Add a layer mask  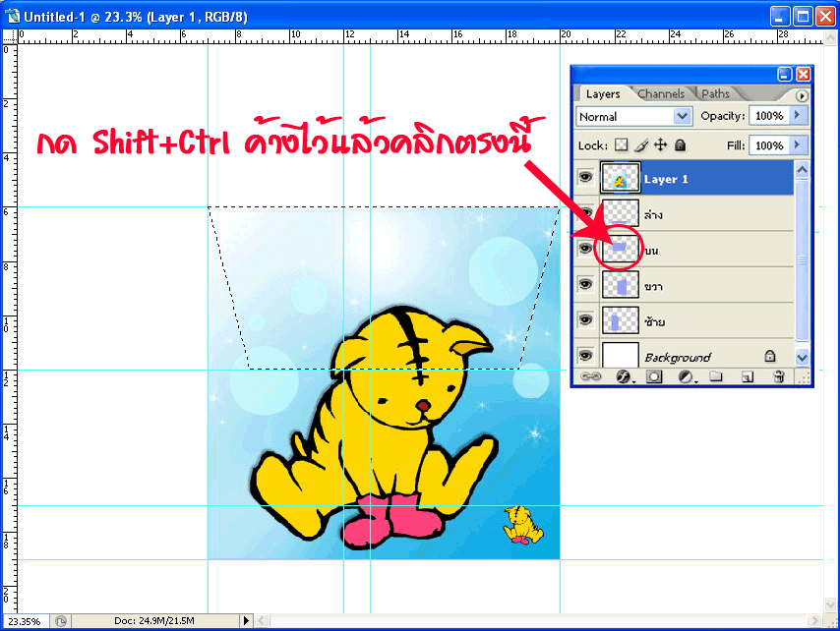pyautogui.click(x=653, y=376)
